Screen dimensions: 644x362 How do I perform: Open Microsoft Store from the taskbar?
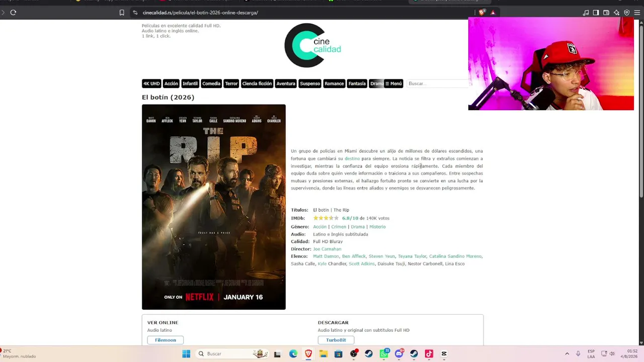pos(339,354)
